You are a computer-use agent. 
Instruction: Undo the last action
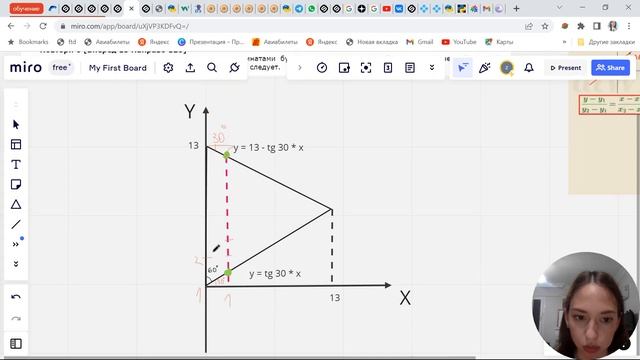(x=16, y=297)
